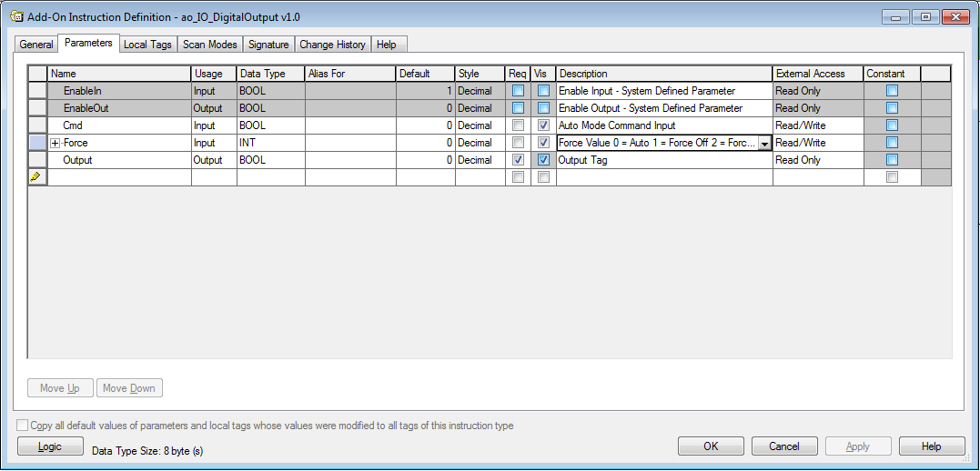The image size is (980, 471).
Task: Click the Cancel button
Action: coord(784,446)
